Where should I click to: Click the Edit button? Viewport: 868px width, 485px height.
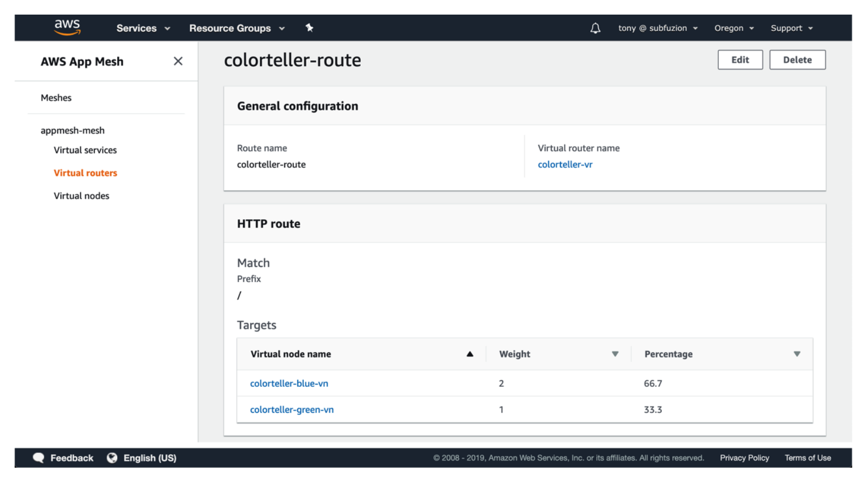coord(740,60)
